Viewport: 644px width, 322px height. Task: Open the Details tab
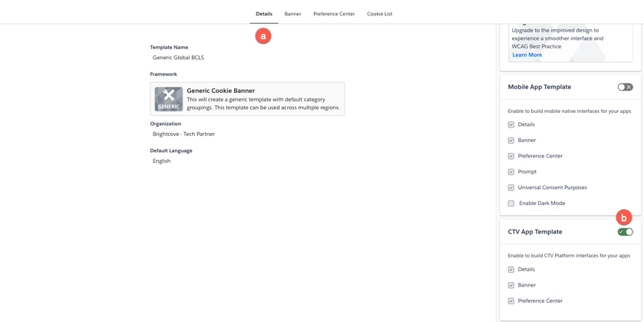(264, 14)
